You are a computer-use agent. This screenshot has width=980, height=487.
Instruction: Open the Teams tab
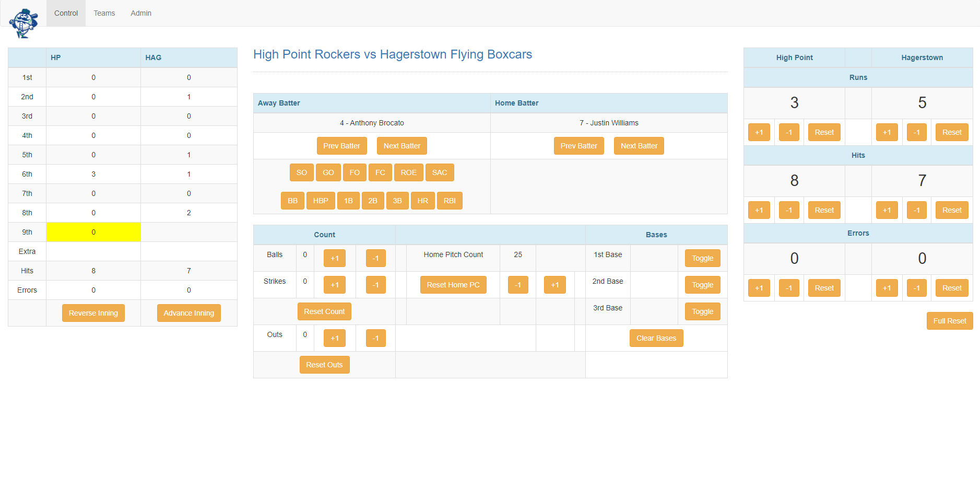point(104,13)
